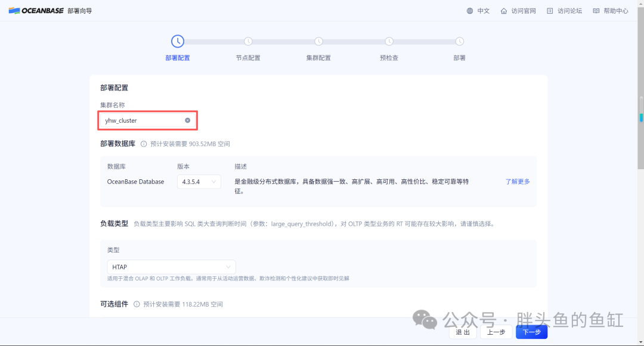Select the 集群配置 step label
644x346 pixels.
(x=318, y=58)
